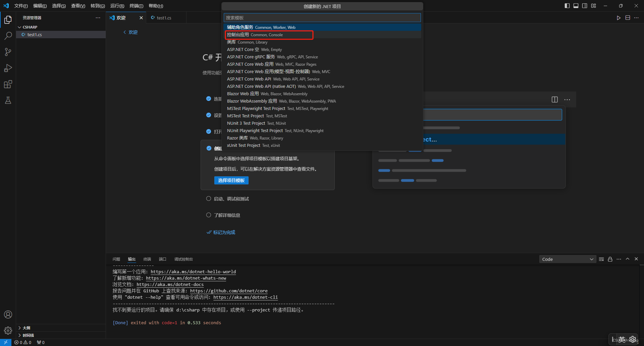The height and width of the screenshot is (346, 644).
Task: Switch to 终端 panel tab
Action: click(147, 259)
